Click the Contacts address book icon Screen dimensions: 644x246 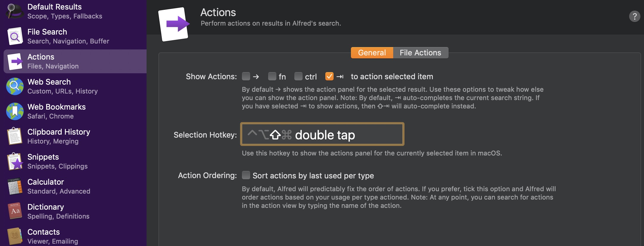tap(15, 236)
